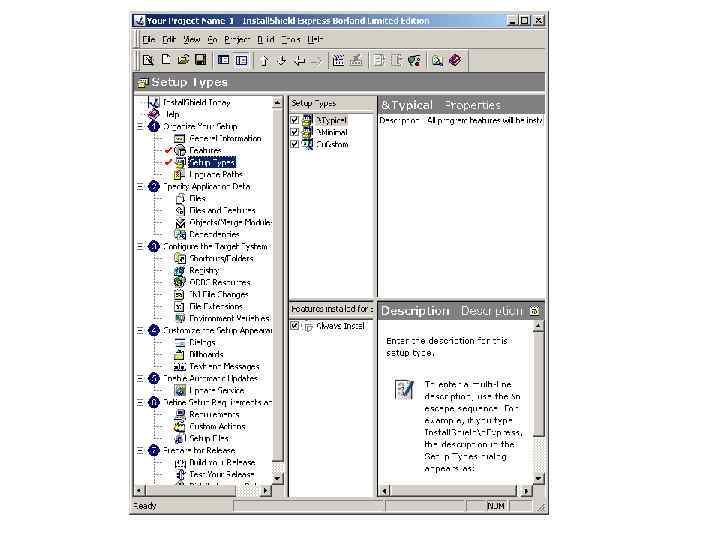Collapse the Configure the Target System node
720x540 pixels.
pyautogui.click(x=140, y=247)
